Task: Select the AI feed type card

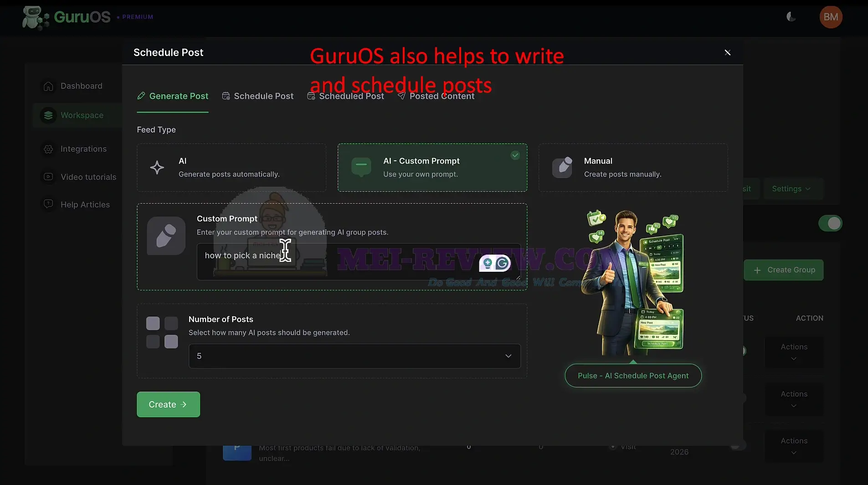Action: point(231,168)
